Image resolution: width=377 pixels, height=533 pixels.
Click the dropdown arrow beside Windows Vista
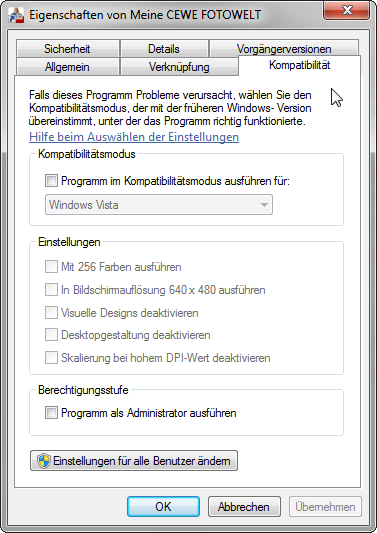coord(264,205)
